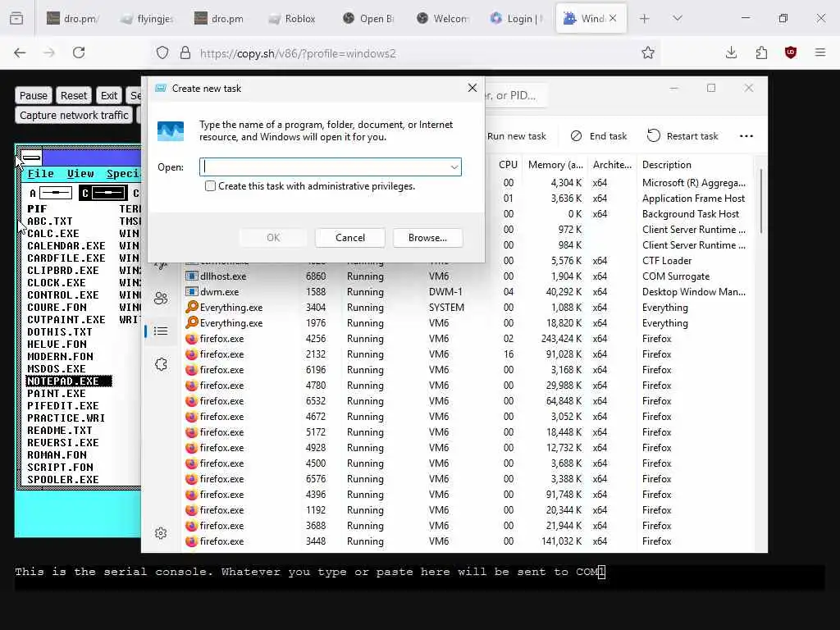840x630 pixels.
Task: Select Everything.exe row with PID 3404
Action: 466,308
